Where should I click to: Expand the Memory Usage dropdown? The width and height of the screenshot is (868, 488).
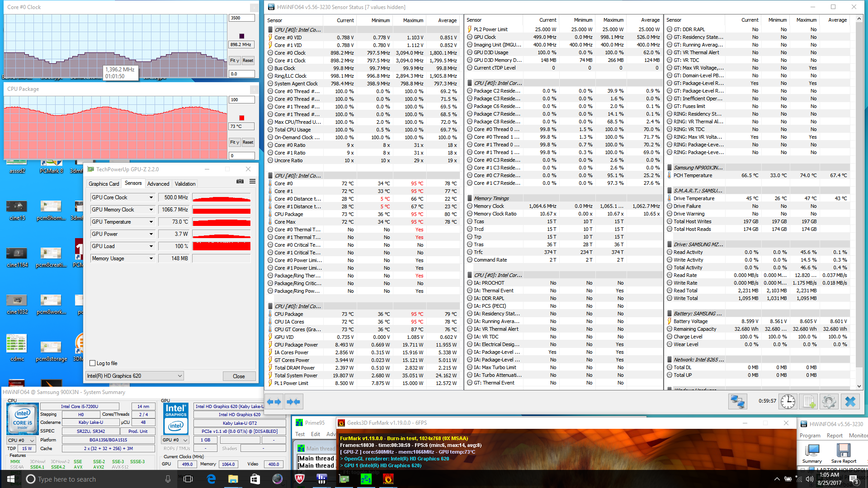(151, 258)
